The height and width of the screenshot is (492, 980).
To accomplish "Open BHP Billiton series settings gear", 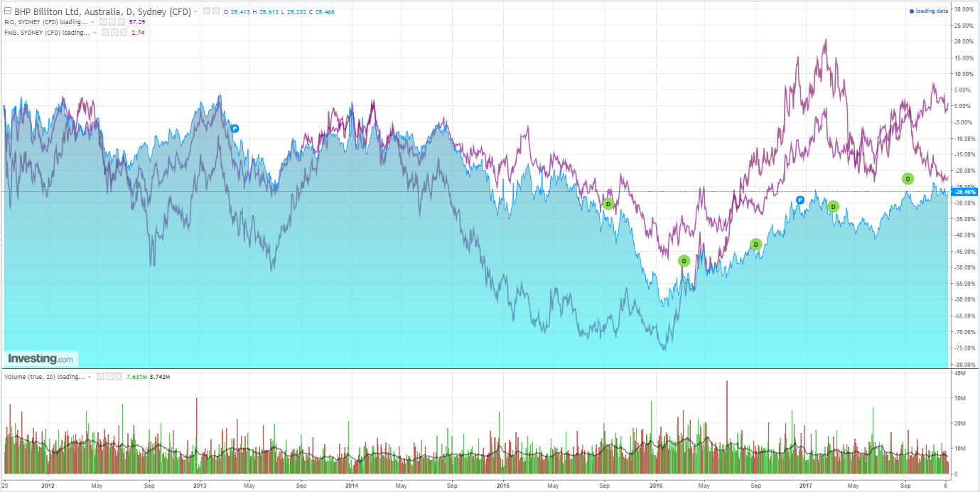I will (x=216, y=11).
